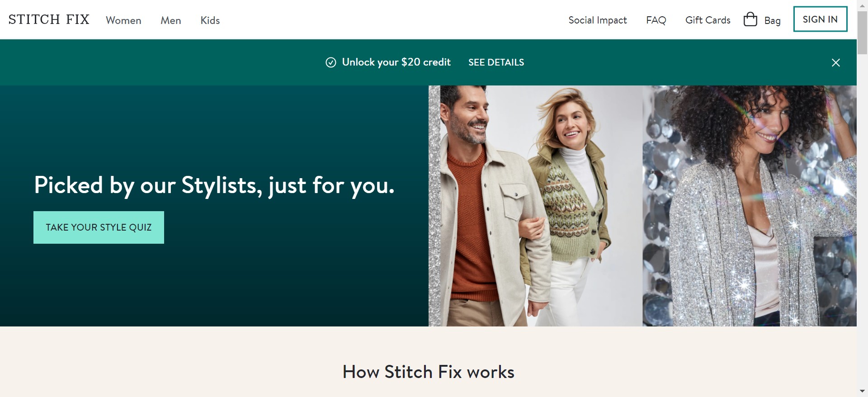
Task: Open the shopping Bag icon
Action: [x=750, y=19]
